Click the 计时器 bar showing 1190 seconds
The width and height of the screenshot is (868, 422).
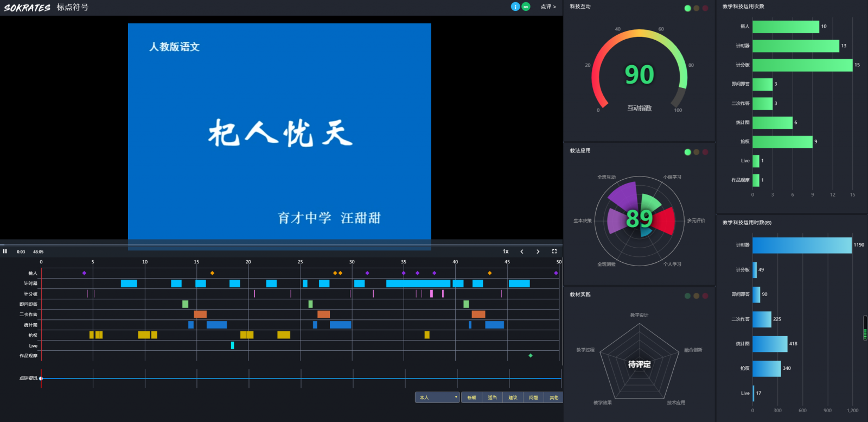click(x=802, y=245)
